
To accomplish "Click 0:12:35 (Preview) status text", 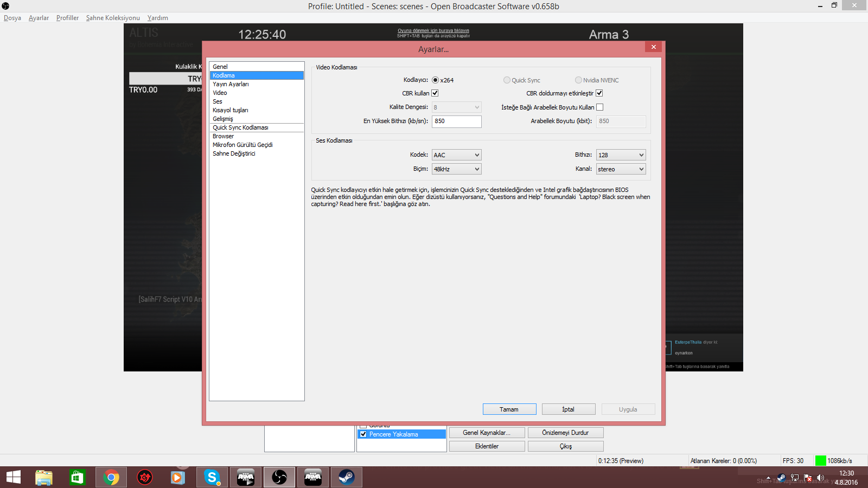I will point(621,461).
